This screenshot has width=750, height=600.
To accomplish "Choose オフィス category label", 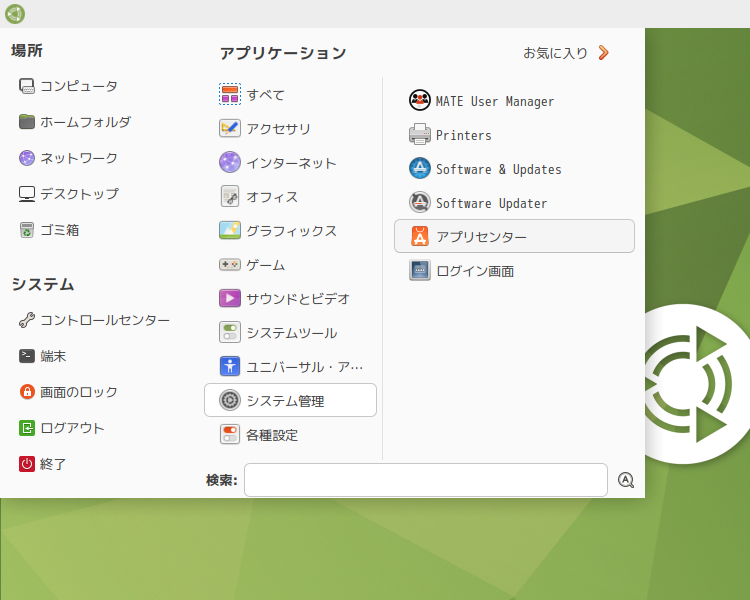I will click(272, 197).
